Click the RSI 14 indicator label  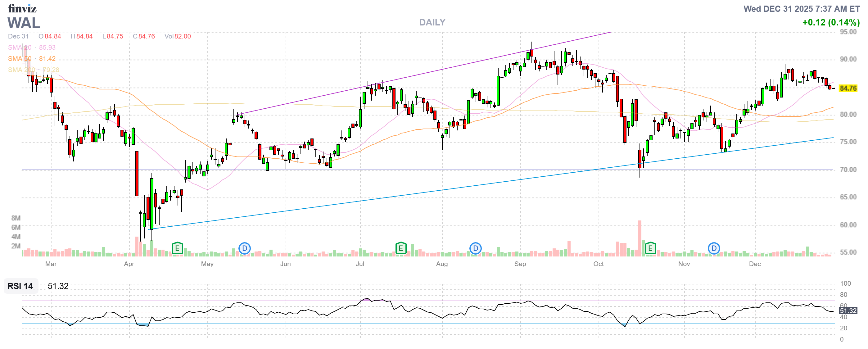point(20,286)
